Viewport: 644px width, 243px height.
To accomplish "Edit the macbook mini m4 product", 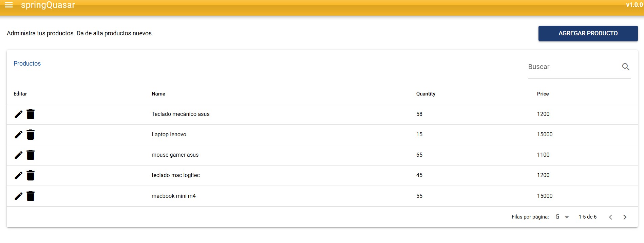I will pyautogui.click(x=19, y=196).
